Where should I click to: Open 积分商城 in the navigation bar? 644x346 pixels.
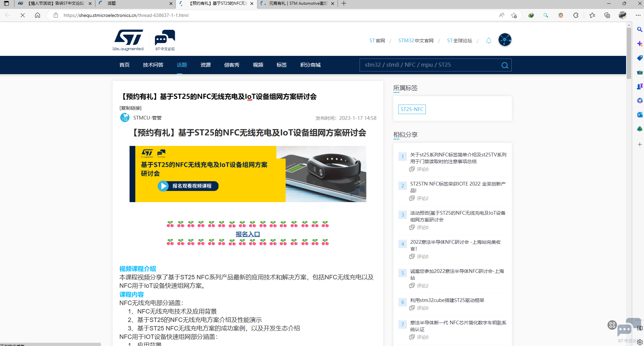[x=310, y=65]
